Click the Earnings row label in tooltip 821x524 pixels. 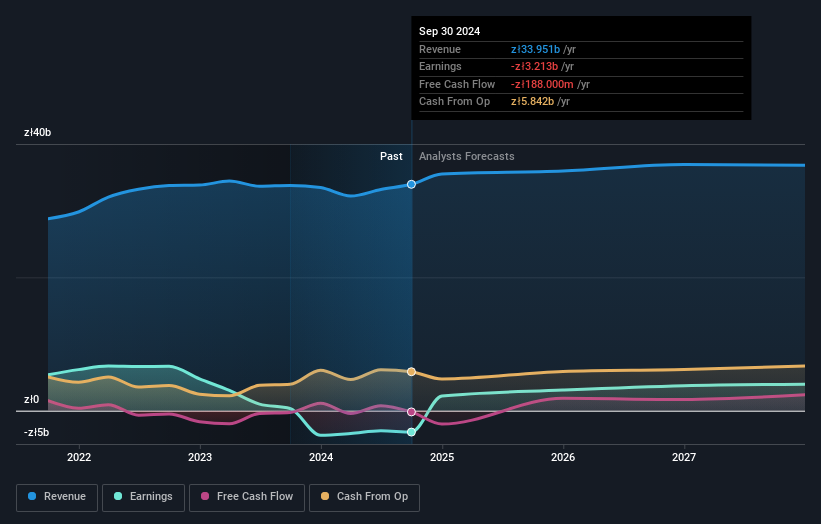pos(440,66)
